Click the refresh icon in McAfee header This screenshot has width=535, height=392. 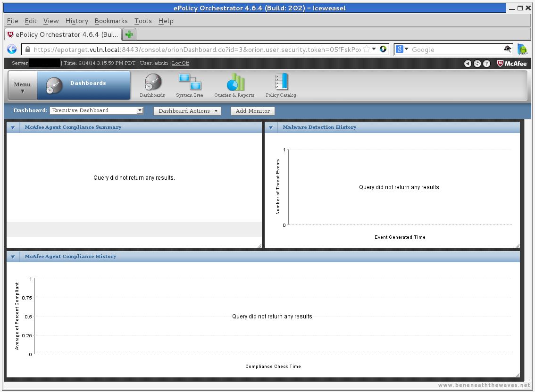(477, 64)
